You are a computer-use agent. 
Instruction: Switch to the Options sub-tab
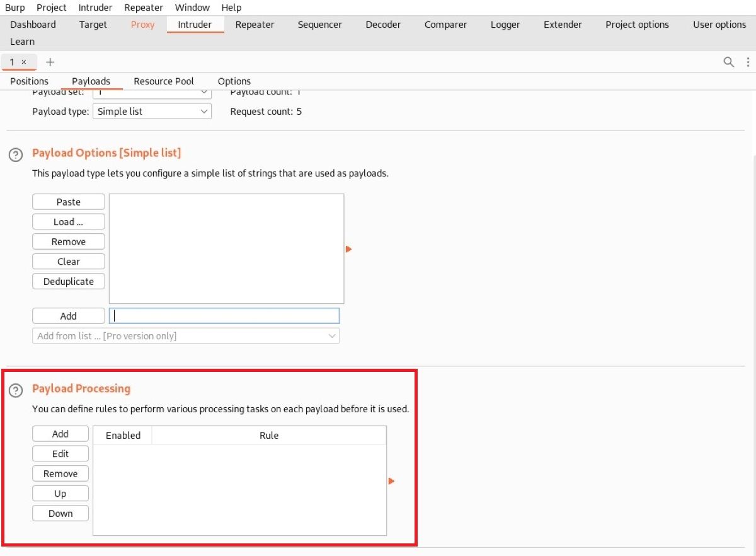coord(234,81)
